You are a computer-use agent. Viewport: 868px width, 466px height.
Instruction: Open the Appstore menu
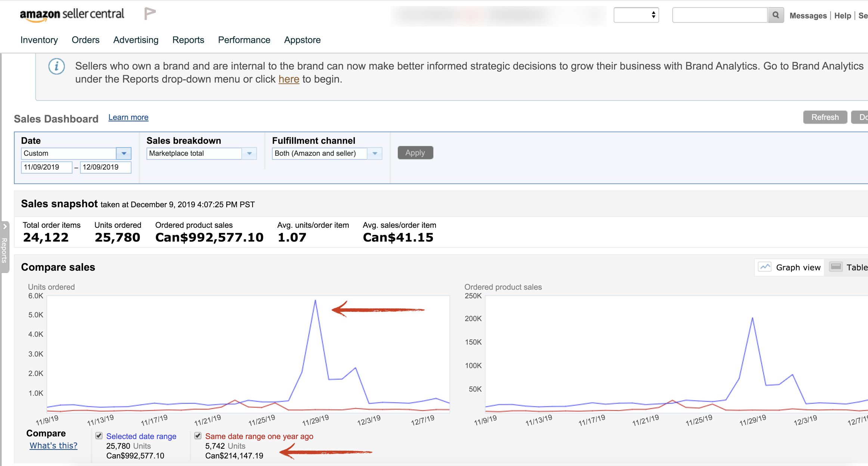(303, 40)
